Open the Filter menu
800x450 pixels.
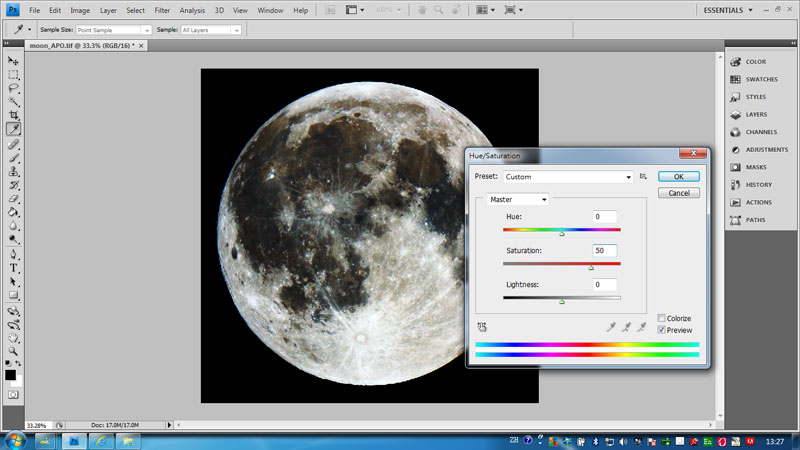162,10
